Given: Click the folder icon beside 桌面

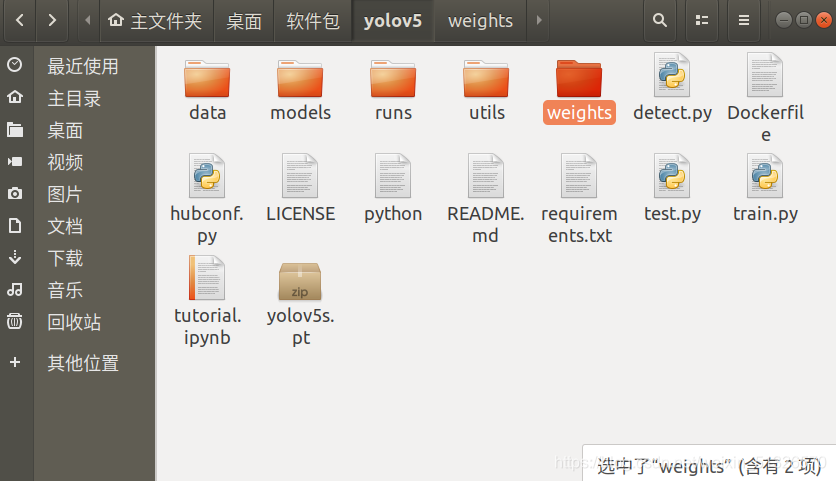Looking at the screenshot, I should click(x=15, y=130).
